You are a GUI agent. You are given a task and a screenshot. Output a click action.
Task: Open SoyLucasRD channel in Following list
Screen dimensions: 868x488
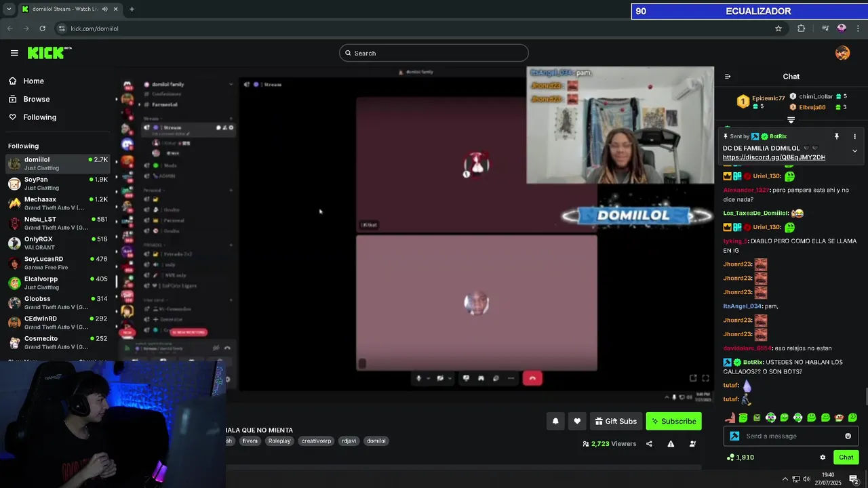58,263
